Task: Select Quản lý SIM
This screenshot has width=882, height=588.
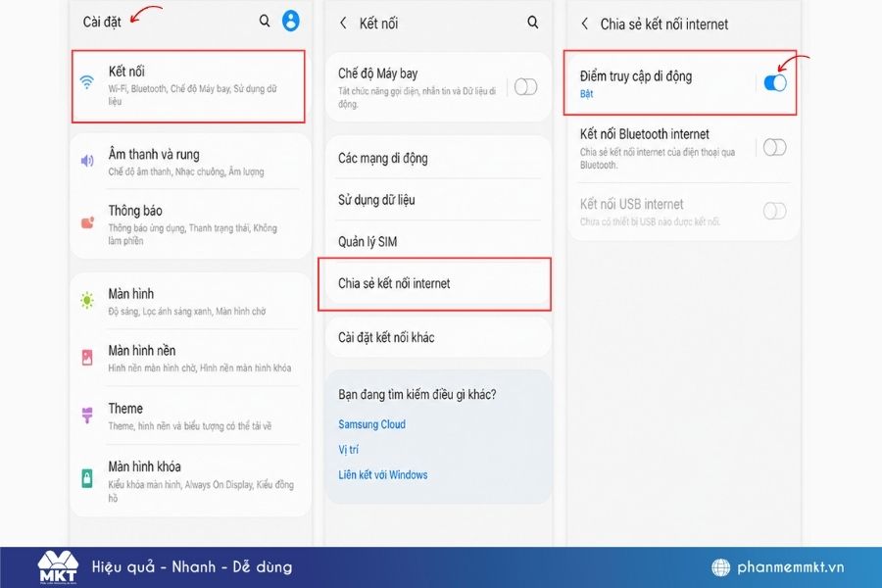Action: tap(439, 241)
